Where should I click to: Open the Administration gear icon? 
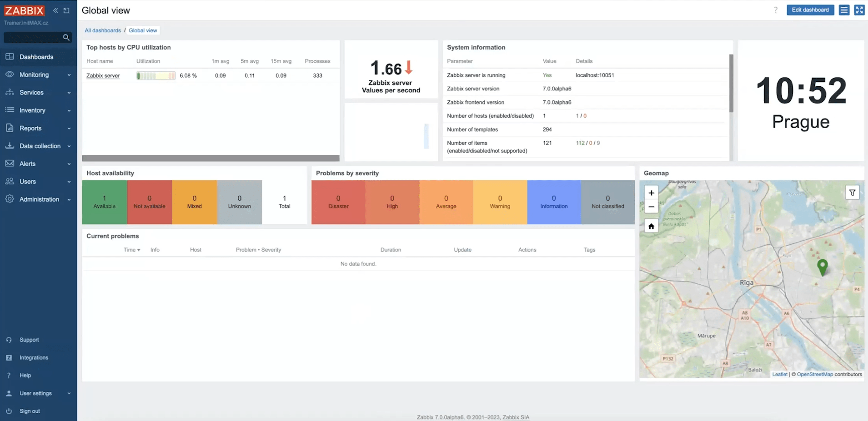click(x=10, y=199)
